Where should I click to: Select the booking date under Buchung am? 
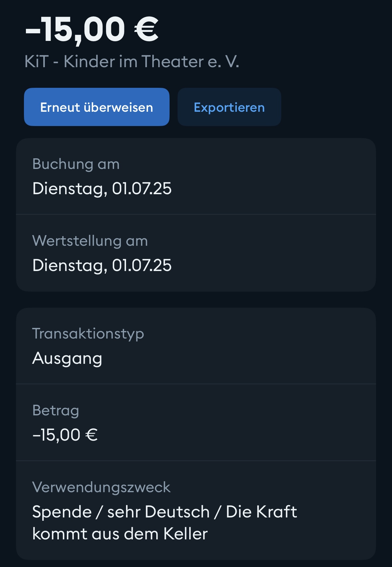pyautogui.click(x=102, y=189)
